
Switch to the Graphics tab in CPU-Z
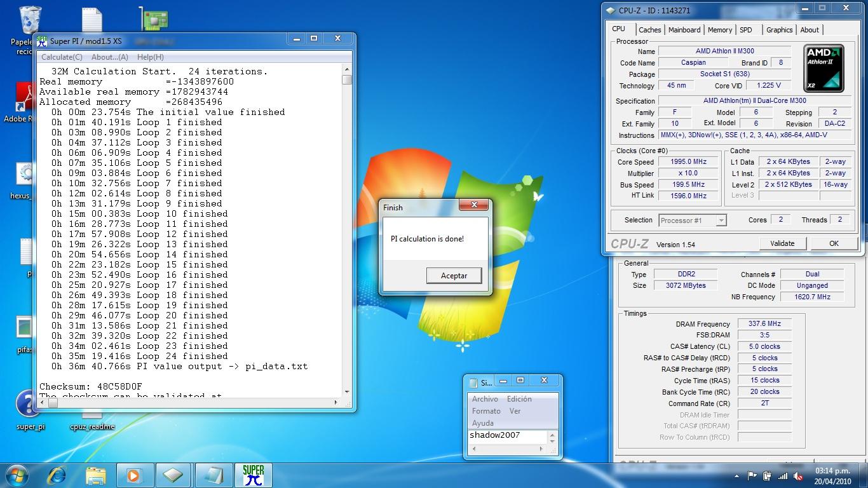[779, 30]
